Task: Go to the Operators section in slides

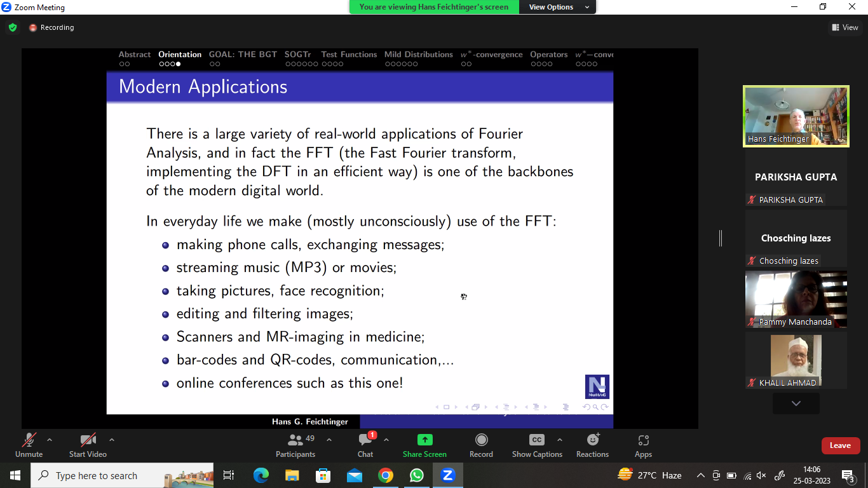Action: 548,55
